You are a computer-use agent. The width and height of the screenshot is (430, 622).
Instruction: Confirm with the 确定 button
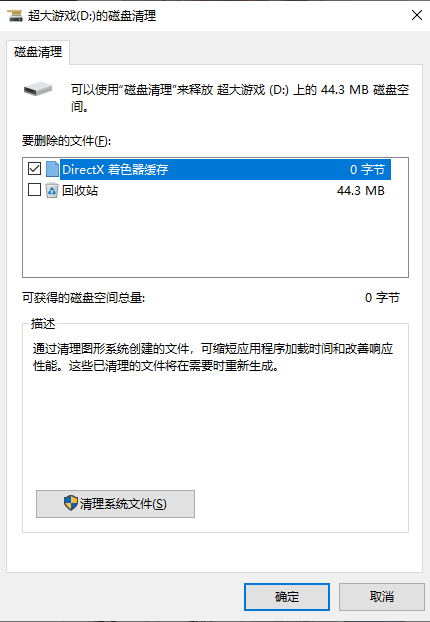click(287, 597)
